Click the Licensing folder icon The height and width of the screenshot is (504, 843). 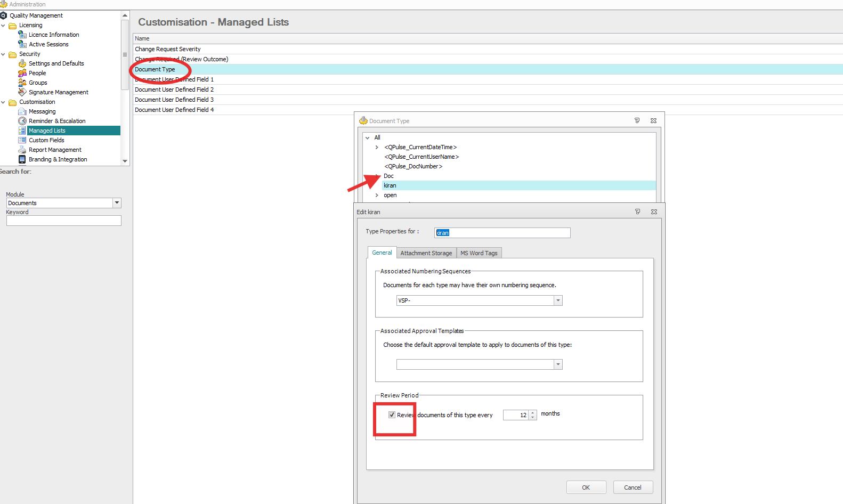click(x=12, y=26)
